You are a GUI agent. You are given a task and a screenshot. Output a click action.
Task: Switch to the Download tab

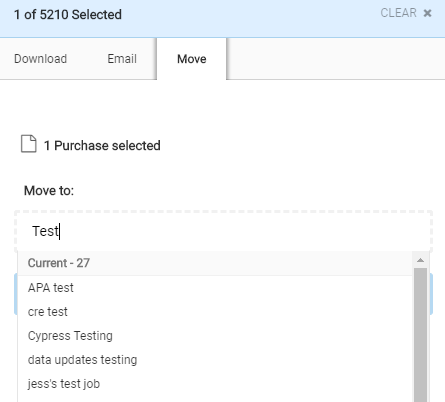(x=40, y=59)
